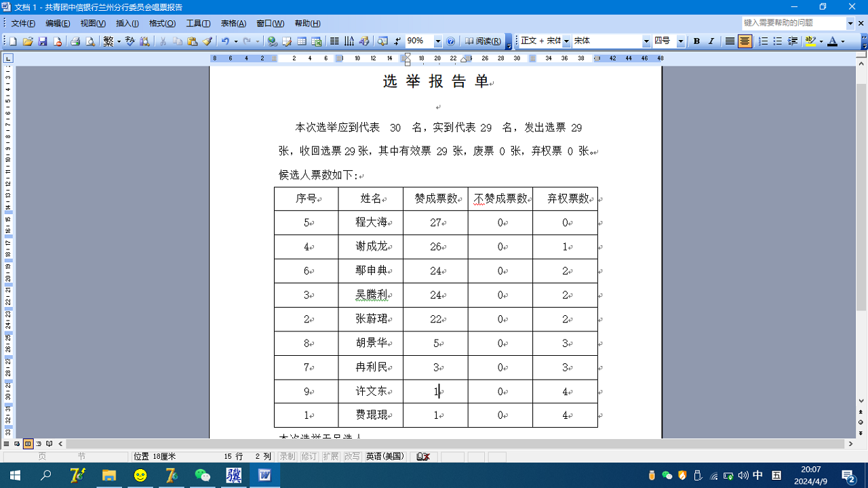The height and width of the screenshot is (488, 868).
Task: Click the increase indent icon
Action: click(793, 41)
